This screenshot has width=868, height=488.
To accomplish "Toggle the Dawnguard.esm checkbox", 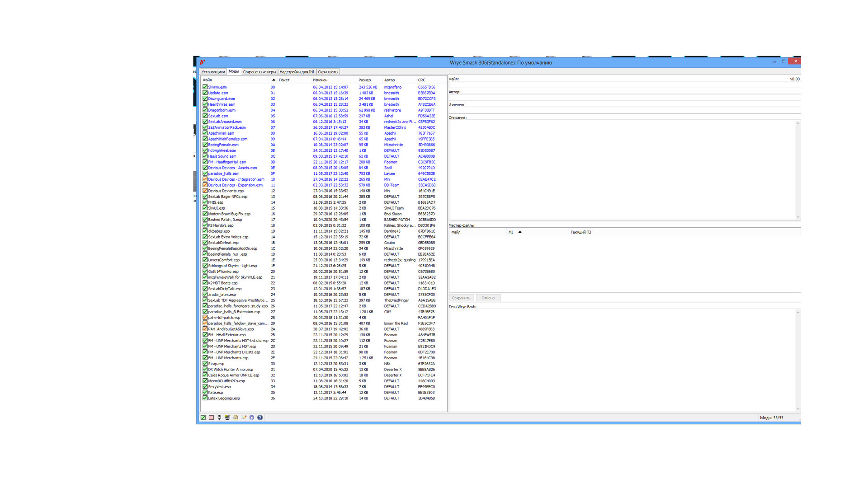I will (205, 99).
